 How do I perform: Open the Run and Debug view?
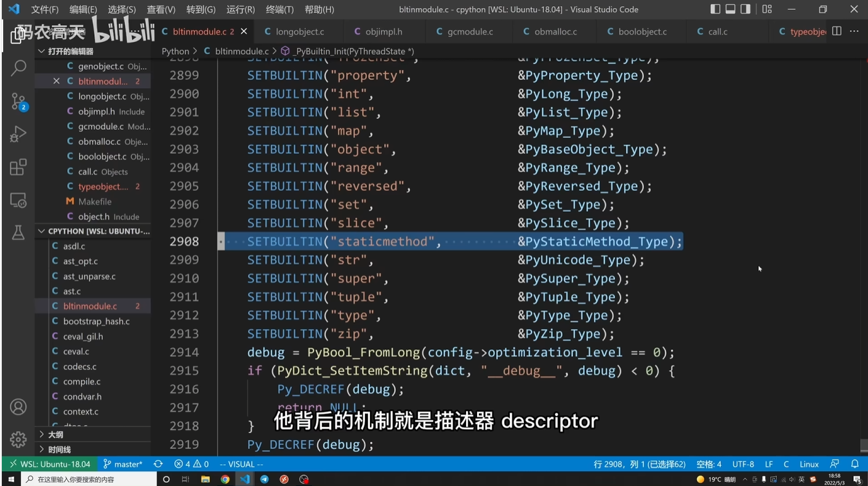18,134
